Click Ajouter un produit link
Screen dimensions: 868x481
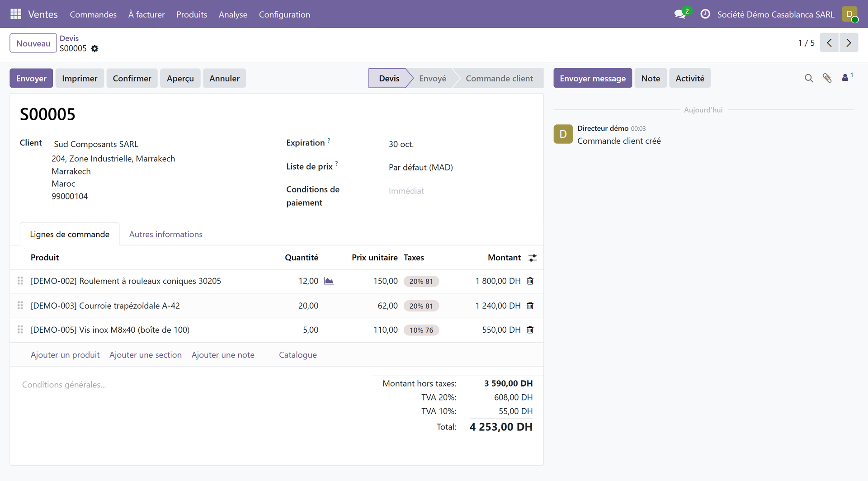(x=65, y=355)
